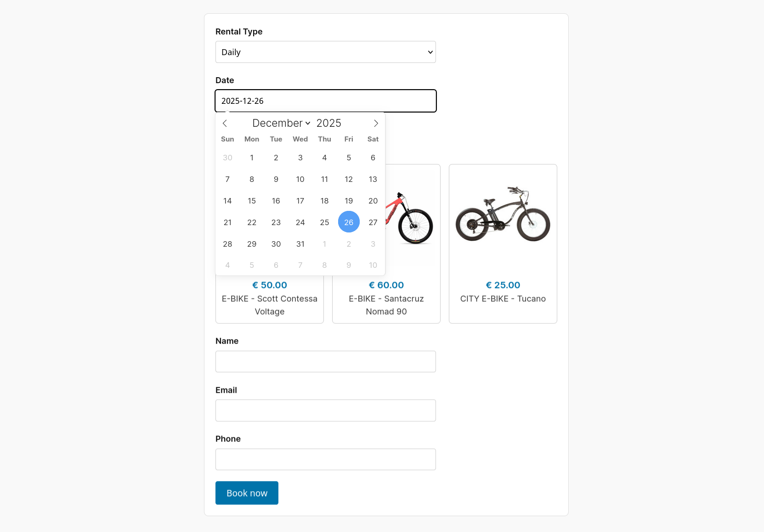This screenshot has height=532, width=764.
Task: Click the Phone input field
Action: click(325, 459)
